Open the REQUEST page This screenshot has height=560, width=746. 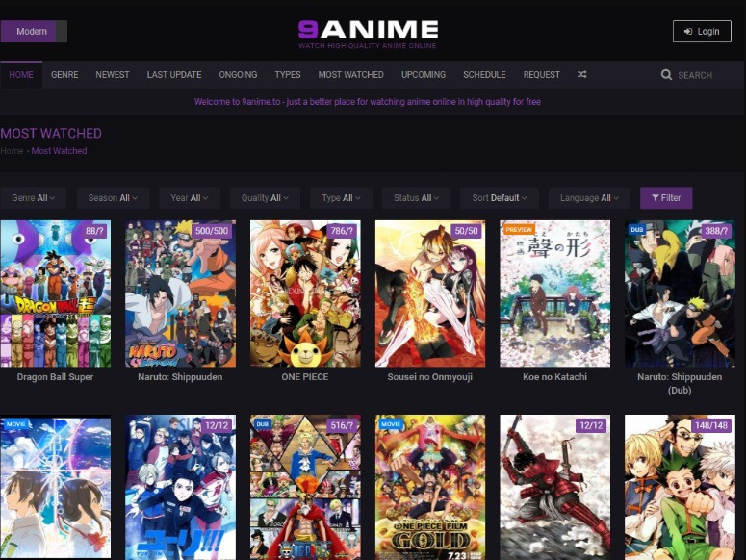click(541, 75)
